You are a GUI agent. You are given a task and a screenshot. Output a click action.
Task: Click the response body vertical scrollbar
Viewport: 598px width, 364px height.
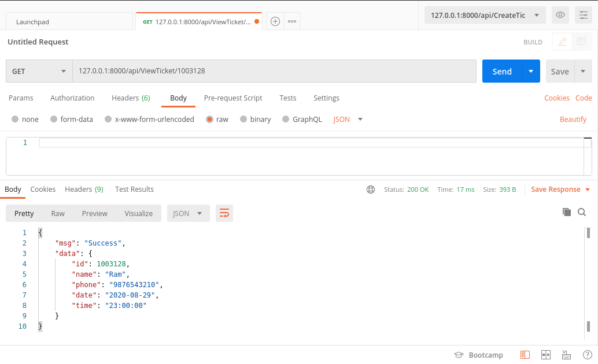click(x=588, y=283)
